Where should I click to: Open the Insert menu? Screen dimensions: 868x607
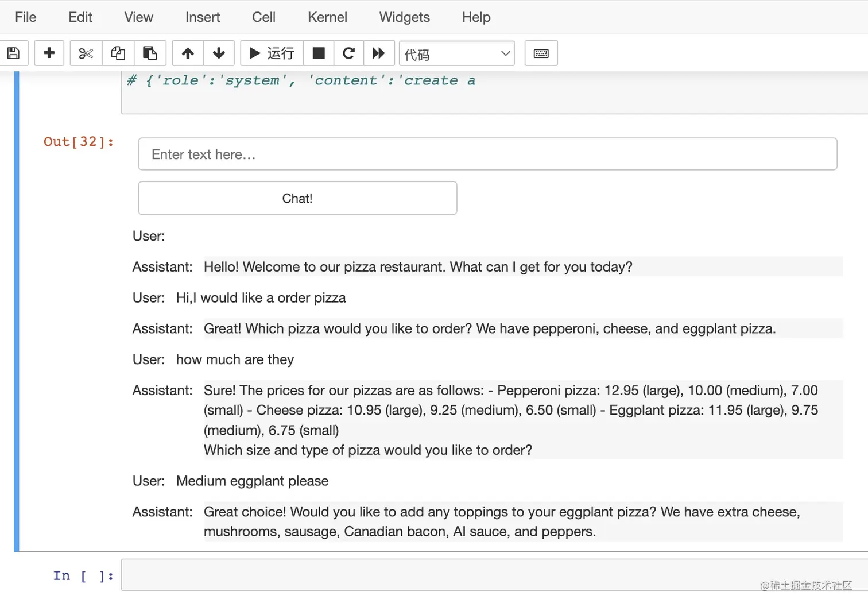(x=203, y=17)
